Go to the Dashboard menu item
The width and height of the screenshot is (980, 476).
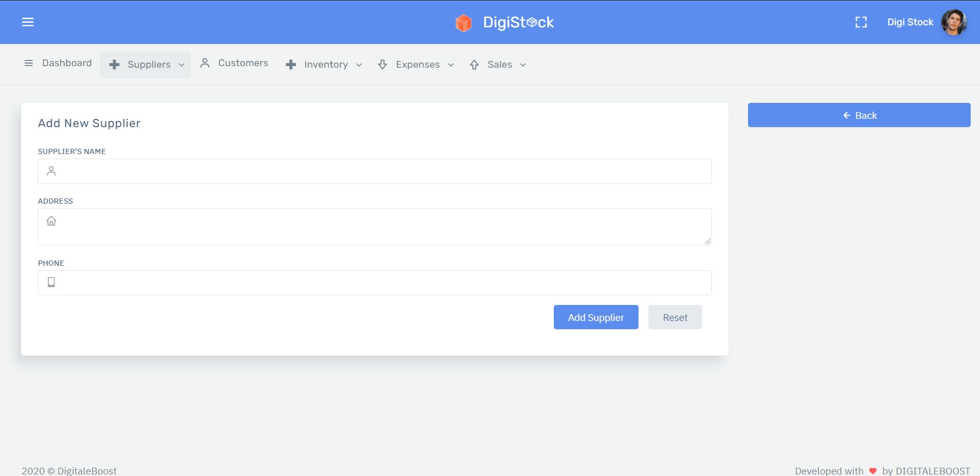click(58, 63)
